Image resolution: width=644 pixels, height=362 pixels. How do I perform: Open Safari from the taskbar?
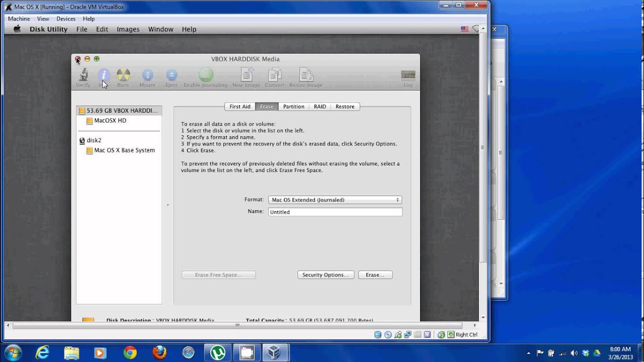click(188, 352)
